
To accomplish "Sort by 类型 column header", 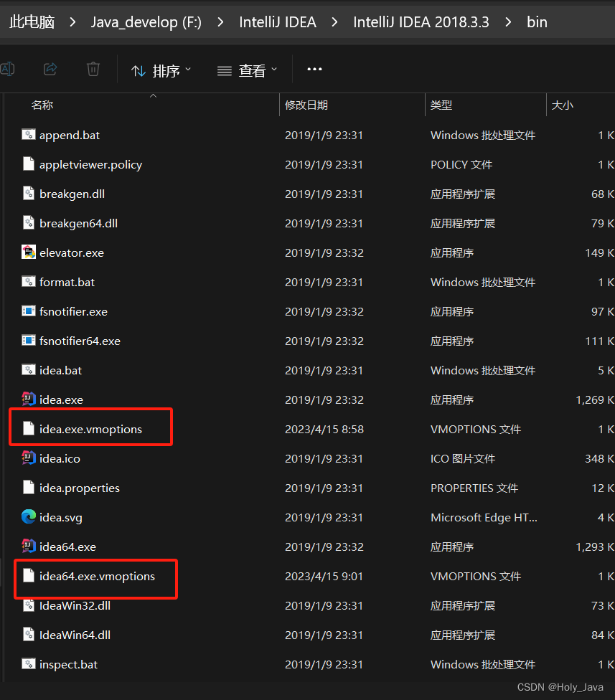I will 441,105.
